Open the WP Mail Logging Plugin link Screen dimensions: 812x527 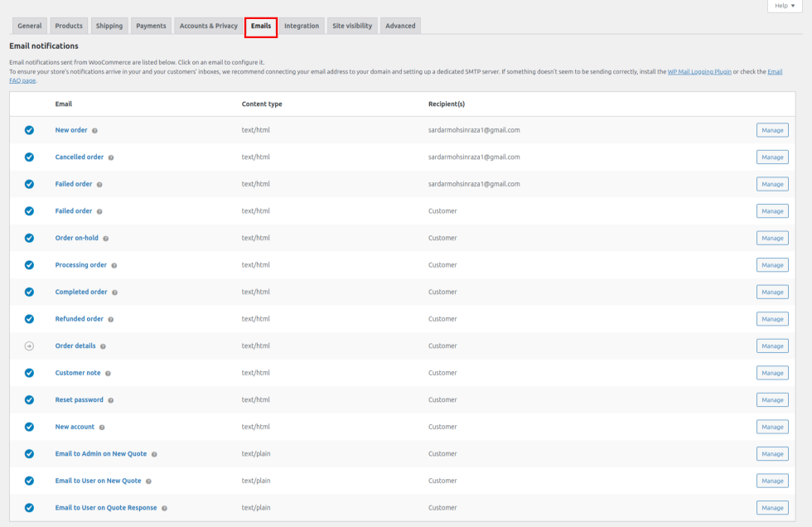pos(699,72)
